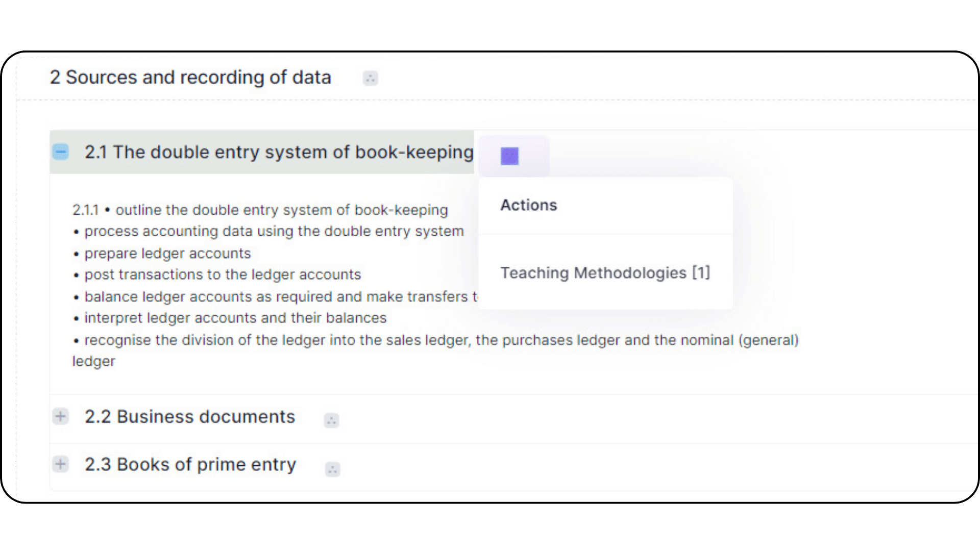The width and height of the screenshot is (980, 551).
Task: Click the balance ledger accounts bullet
Action: tap(276, 297)
